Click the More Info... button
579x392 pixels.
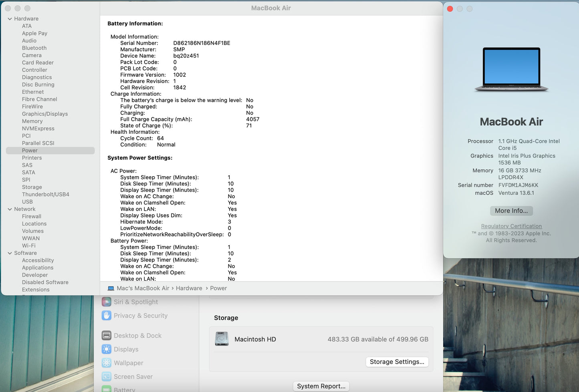[x=511, y=211]
